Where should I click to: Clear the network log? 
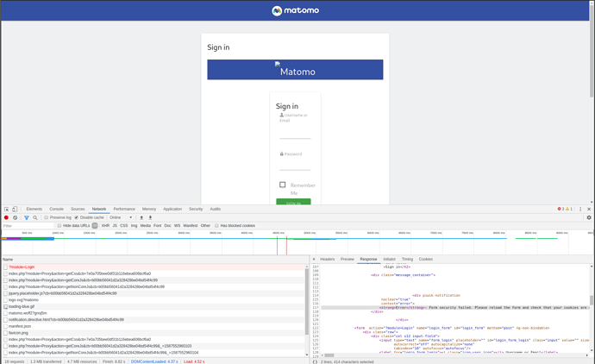coord(16,217)
